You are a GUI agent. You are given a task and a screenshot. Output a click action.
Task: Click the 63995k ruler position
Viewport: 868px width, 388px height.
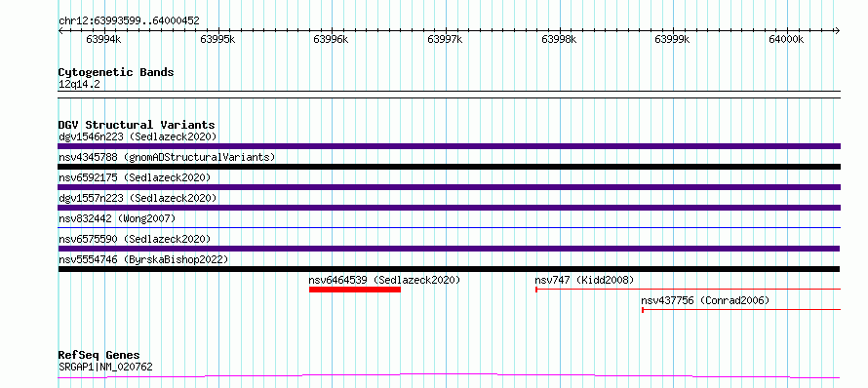tap(218, 39)
